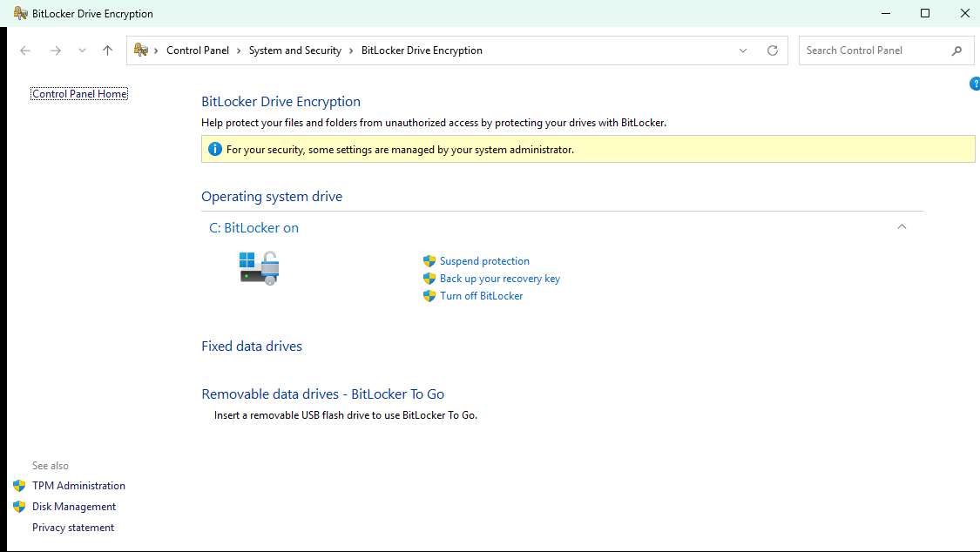The height and width of the screenshot is (552, 980).
Task: Click the Operating system drive heading
Action: pos(272,197)
